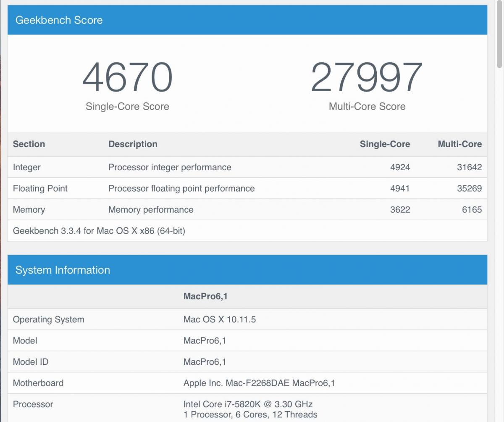This screenshot has width=504, height=422.
Task: Select the 'Multi-Core Score' label
Action: tap(367, 106)
